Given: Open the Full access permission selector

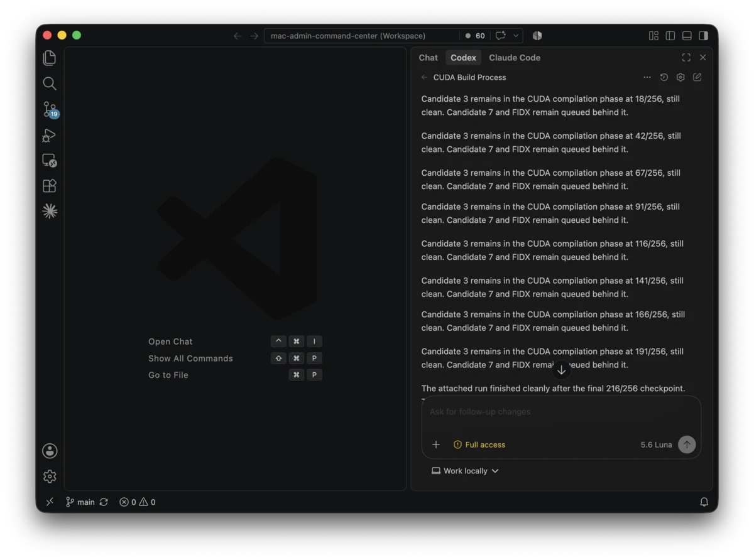Looking at the screenshot, I should click(479, 444).
